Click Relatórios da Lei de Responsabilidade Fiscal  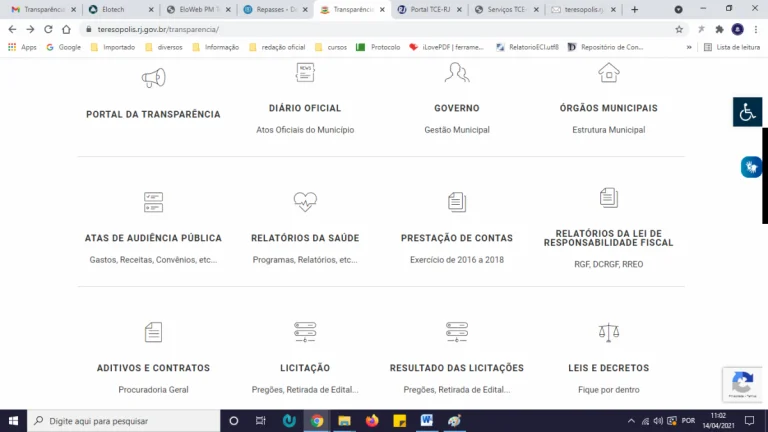click(x=608, y=238)
